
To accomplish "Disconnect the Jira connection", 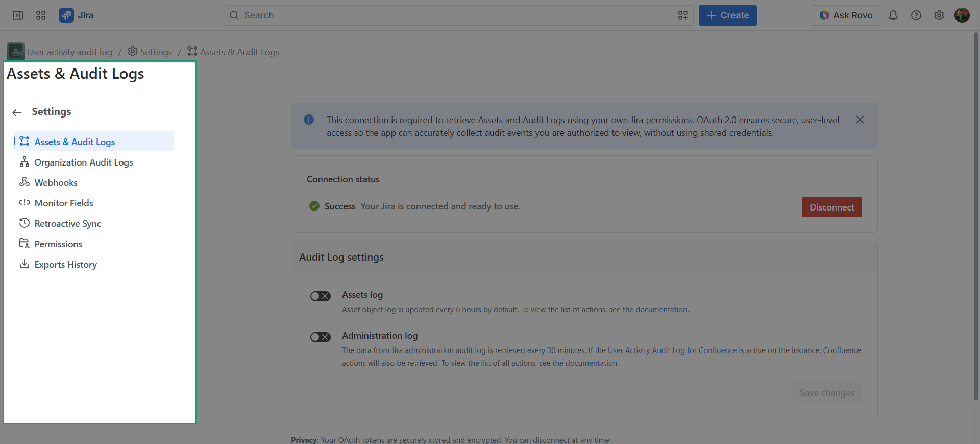I will (832, 207).
